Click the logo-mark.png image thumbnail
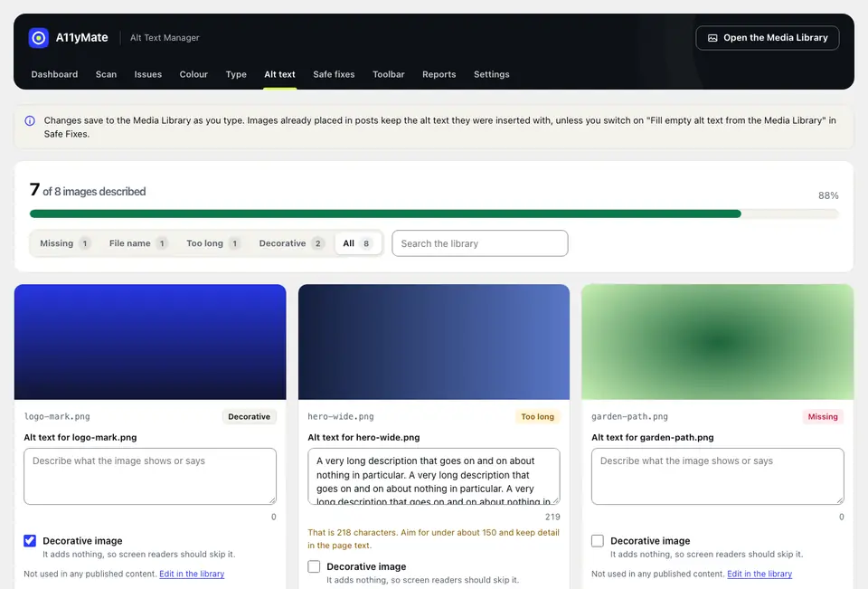 tap(150, 342)
